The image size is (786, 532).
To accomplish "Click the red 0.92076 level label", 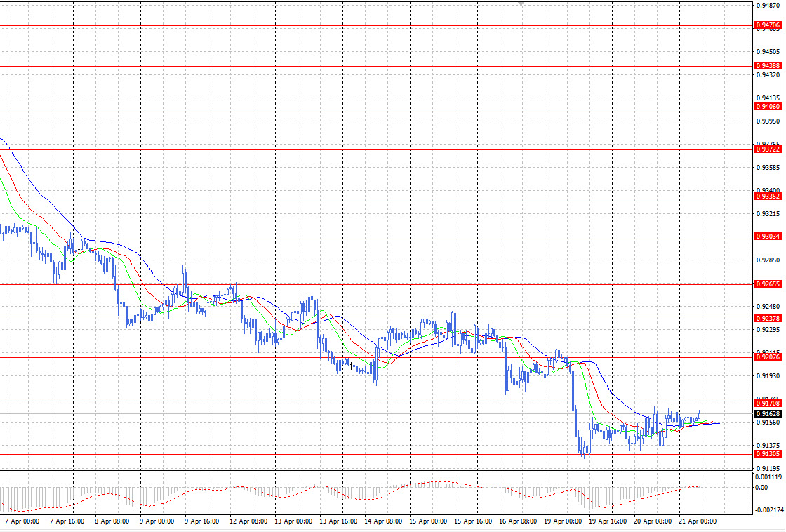I will point(768,357).
